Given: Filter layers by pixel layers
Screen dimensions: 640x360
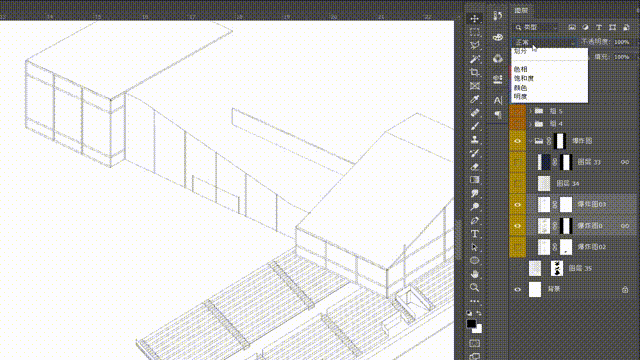Looking at the screenshot, I should (x=572, y=27).
